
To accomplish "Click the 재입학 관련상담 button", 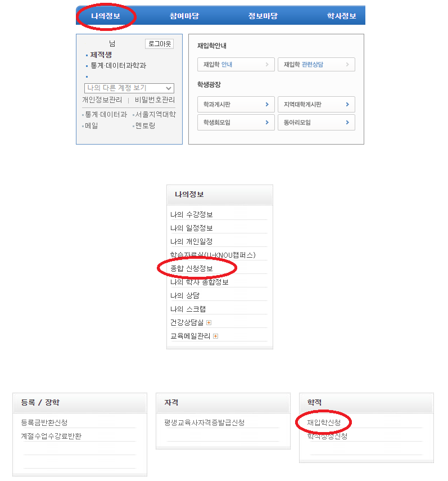I will (x=316, y=65).
